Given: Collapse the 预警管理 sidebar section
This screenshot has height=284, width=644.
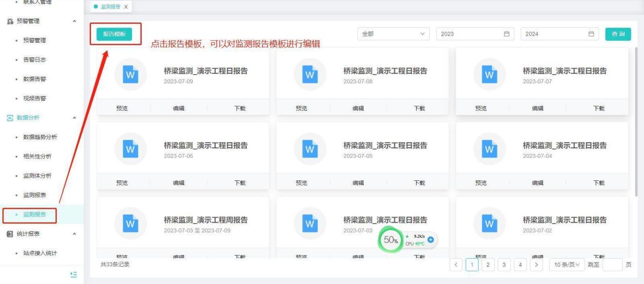Looking at the screenshot, I should pyautogui.click(x=75, y=21).
